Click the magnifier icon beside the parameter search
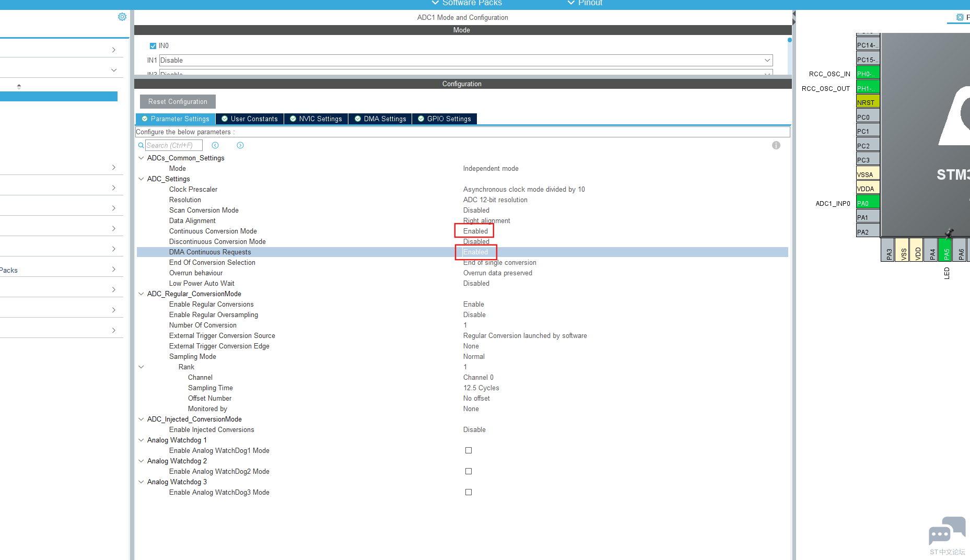Image resolution: width=970 pixels, height=560 pixels. tap(141, 145)
